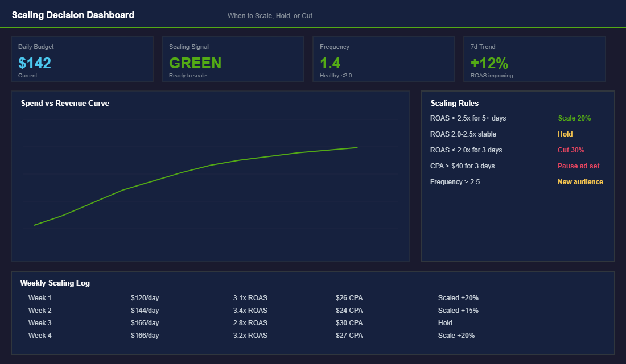Select the Daily Budget card
This screenshot has height=364, width=626.
point(82,59)
